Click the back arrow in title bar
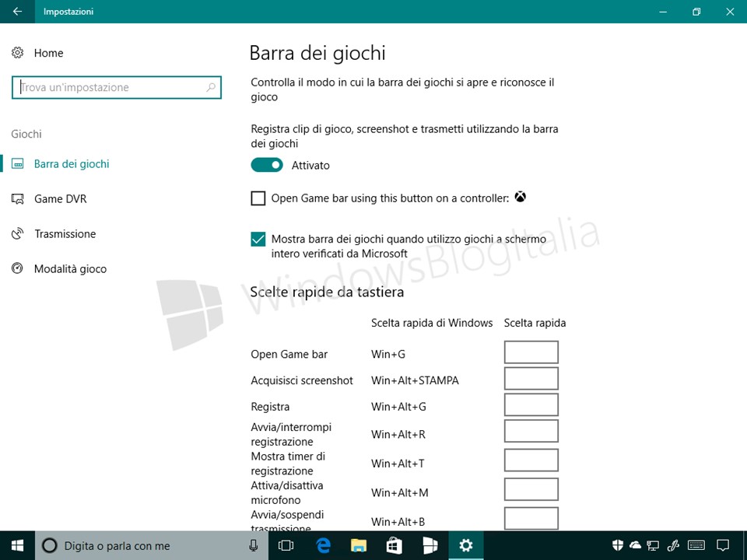Viewport: 747px width, 560px height. pyautogui.click(x=17, y=12)
